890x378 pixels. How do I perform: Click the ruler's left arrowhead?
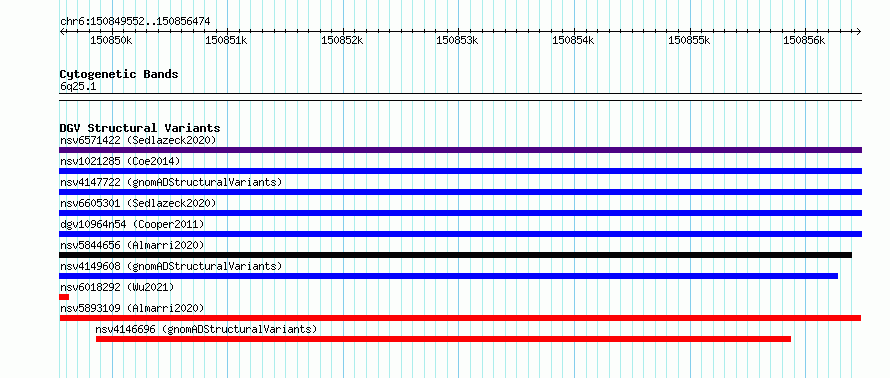click(62, 32)
